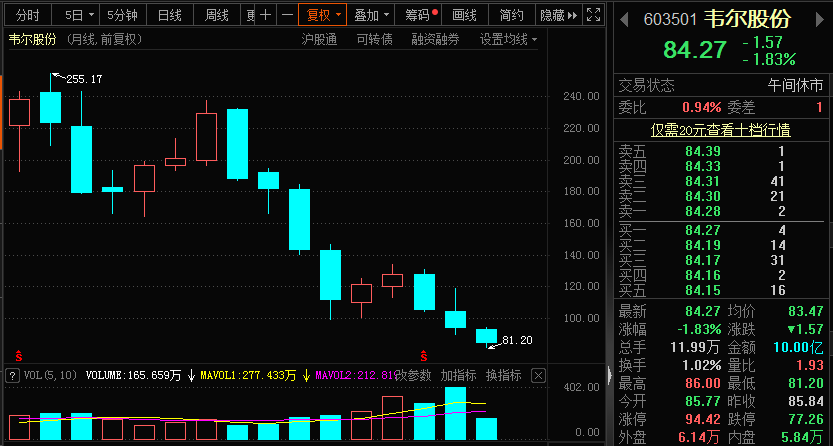Expand the 设置均线 dropdown
The width and height of the screenshot is (833, 446).
508,39
